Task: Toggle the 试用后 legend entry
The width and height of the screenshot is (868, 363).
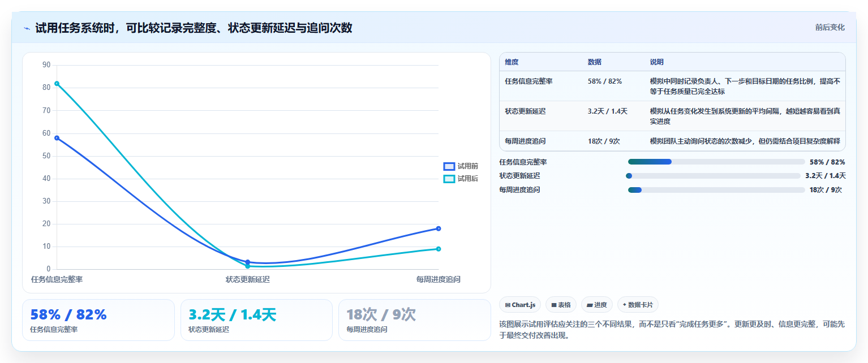Action: pyautogui.click(x=461, y=179)
